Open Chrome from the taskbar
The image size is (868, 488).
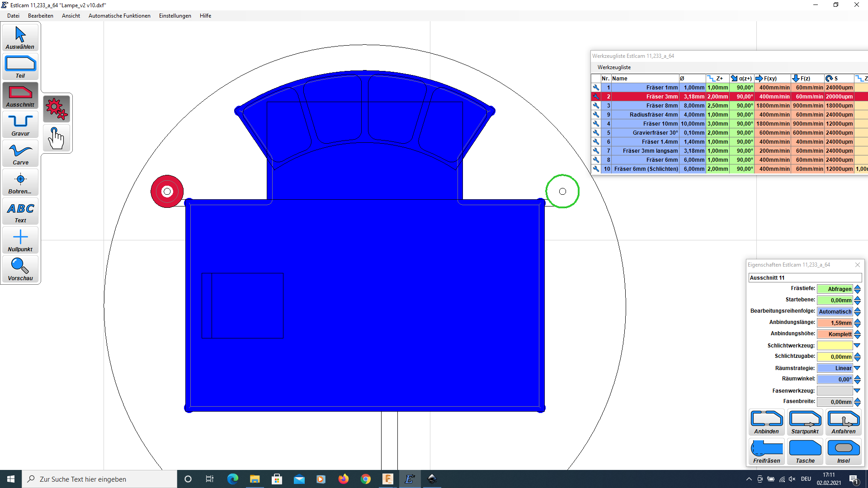point(366,479)
